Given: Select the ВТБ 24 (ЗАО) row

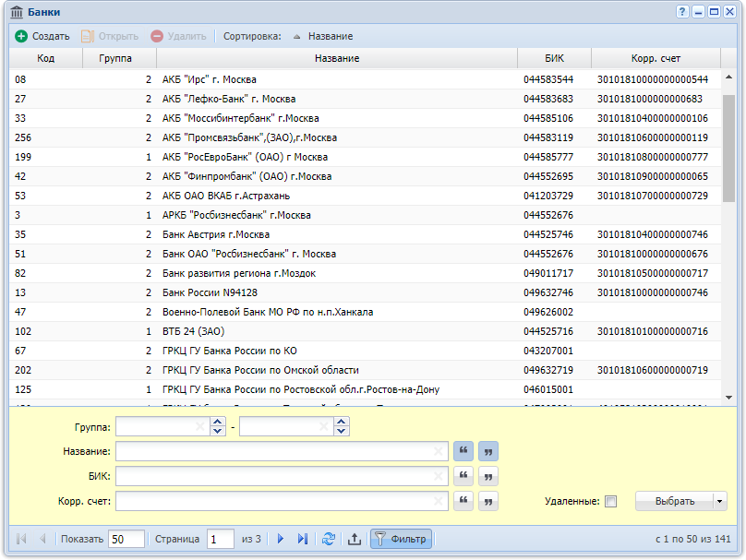Looking at the screenshot, I should (x=365, y=331).
